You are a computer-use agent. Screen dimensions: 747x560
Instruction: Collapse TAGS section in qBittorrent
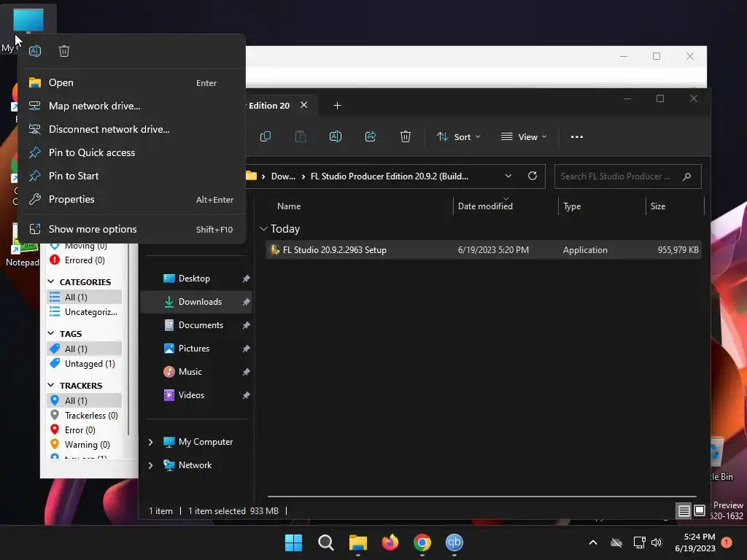pos(51,334)
